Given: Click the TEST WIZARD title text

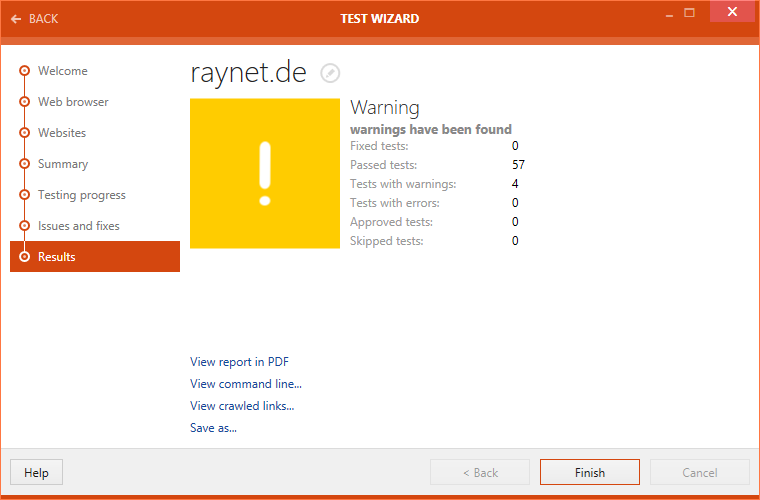Looking at the screenshot, I should pyautogui.click(x=380, y=19).
